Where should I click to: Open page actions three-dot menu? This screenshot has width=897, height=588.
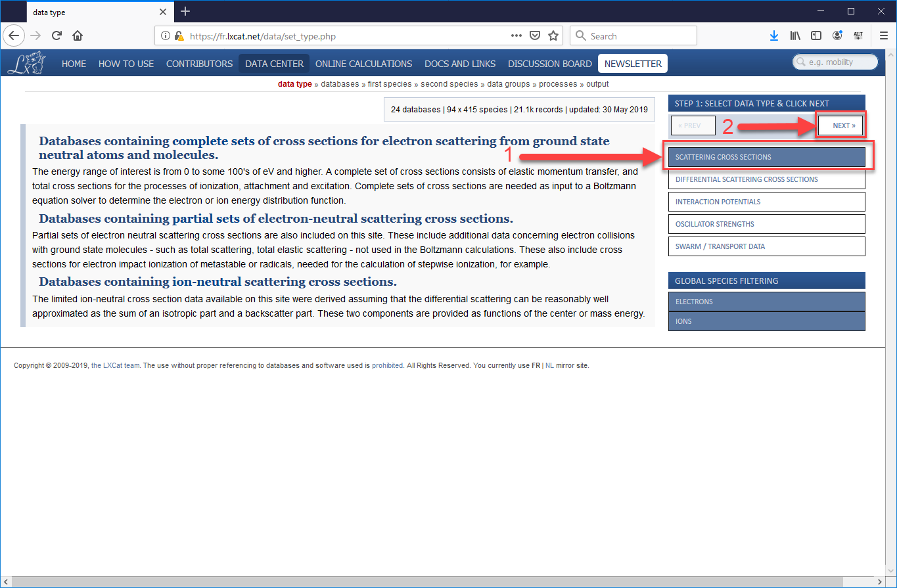click(517, 35)
